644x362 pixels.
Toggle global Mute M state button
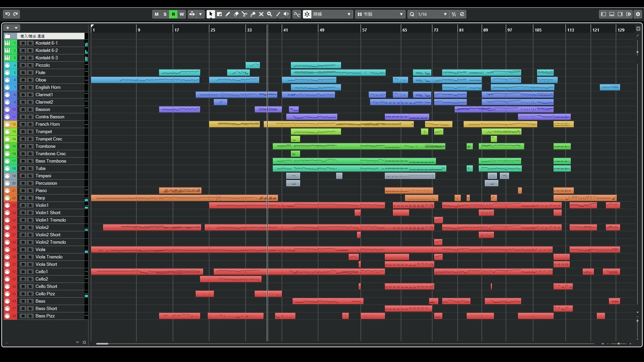pos(156,14)
